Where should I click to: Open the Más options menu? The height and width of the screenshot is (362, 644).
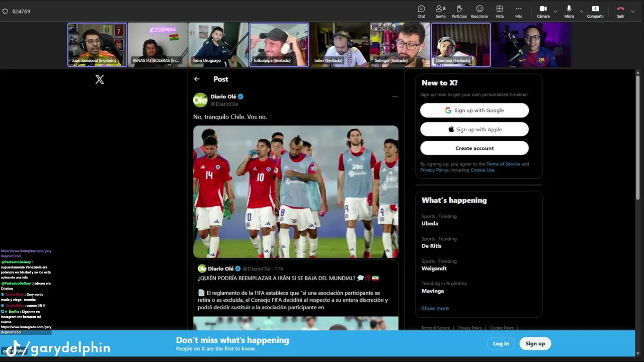(518, 11)
